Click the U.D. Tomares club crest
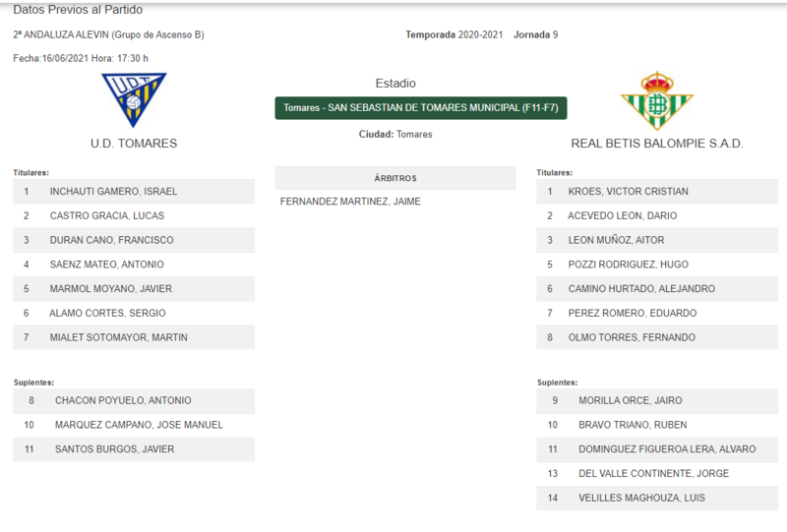 134,100
